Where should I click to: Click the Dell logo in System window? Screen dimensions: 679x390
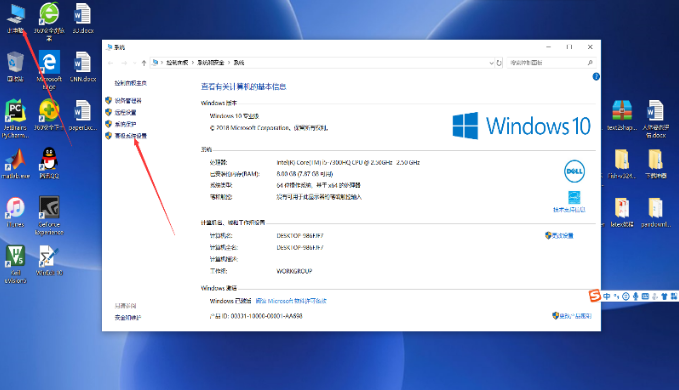(x=574, y=171)
